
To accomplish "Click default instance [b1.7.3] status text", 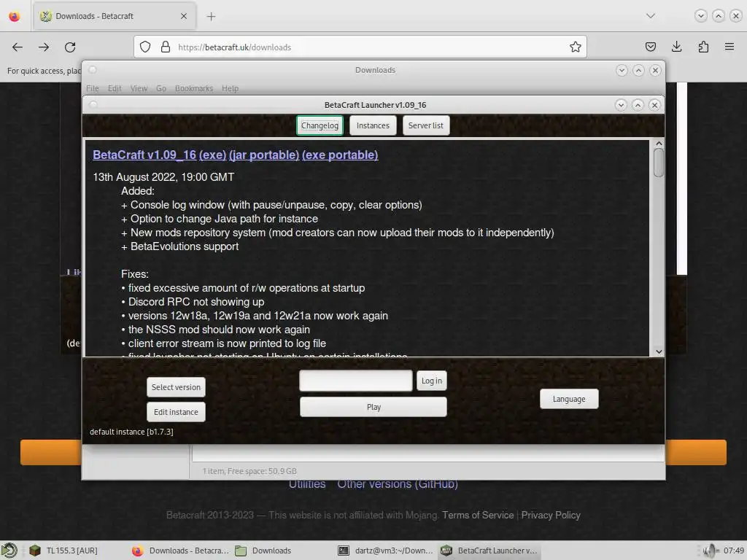I will pos(131,432).
